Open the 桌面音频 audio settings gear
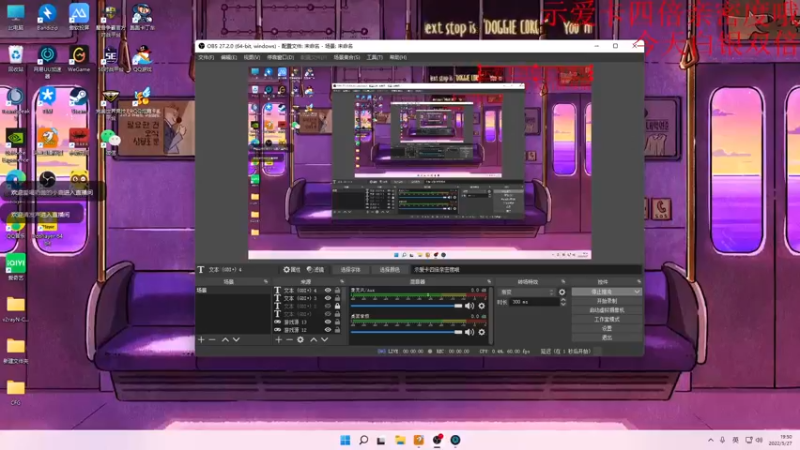 point(482,332)
